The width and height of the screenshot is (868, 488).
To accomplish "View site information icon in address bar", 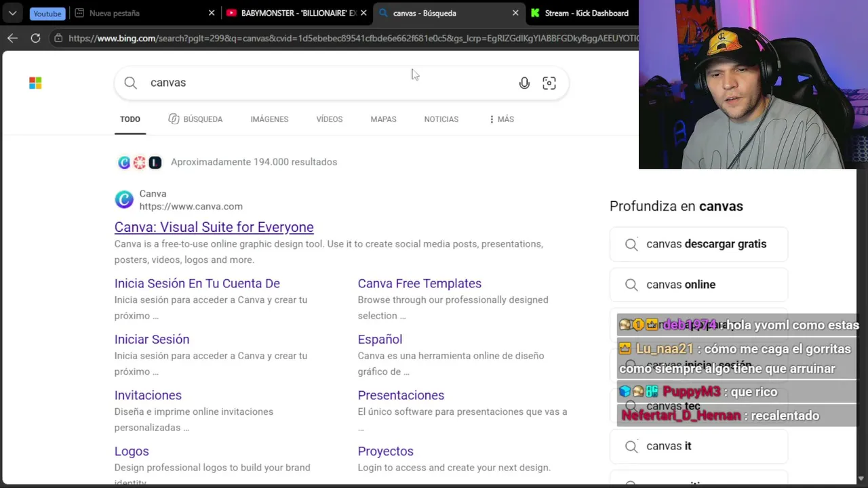I will click(x=58, y=38).
